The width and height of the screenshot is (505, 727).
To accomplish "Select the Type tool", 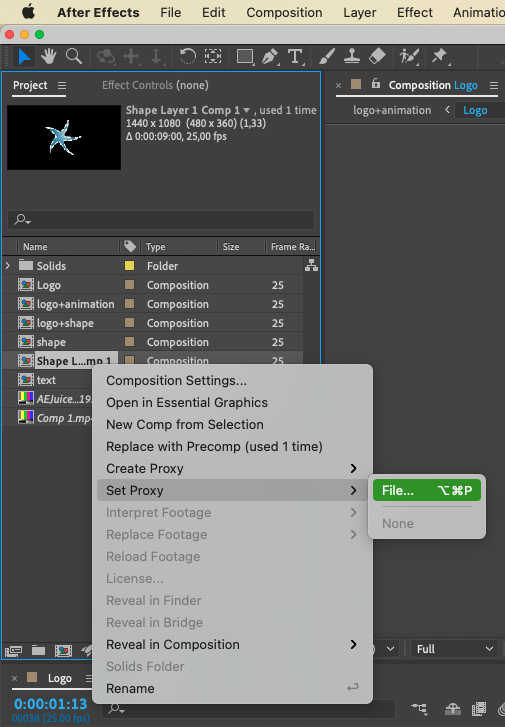I will tap(295, 57).
